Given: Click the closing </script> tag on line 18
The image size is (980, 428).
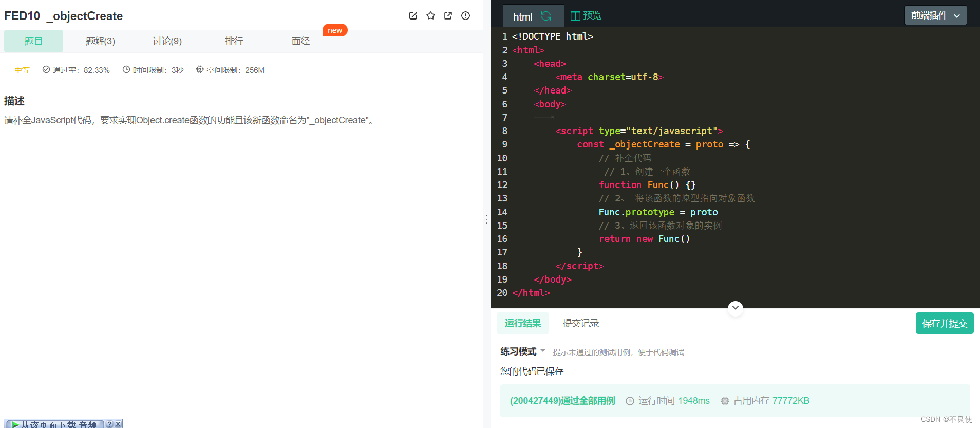Looking at the screenshot, I should [x=579, y=266].
